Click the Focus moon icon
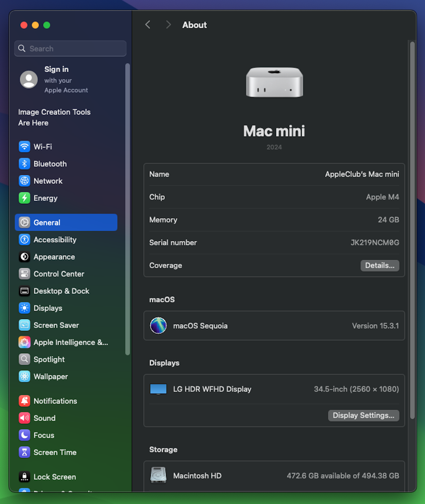 pos(24,435)
